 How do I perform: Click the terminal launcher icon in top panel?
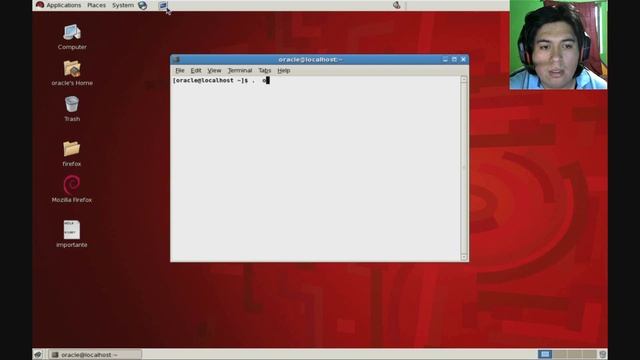(x=163, y=5)
